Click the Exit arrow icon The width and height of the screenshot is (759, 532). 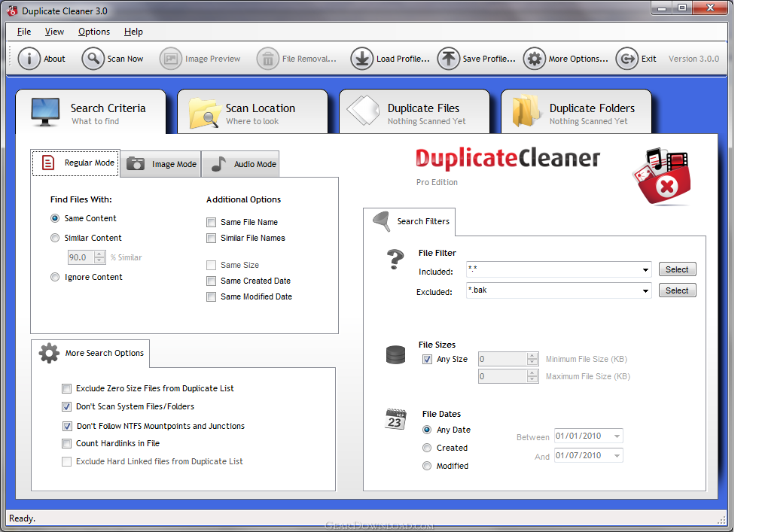pos(626,59)
